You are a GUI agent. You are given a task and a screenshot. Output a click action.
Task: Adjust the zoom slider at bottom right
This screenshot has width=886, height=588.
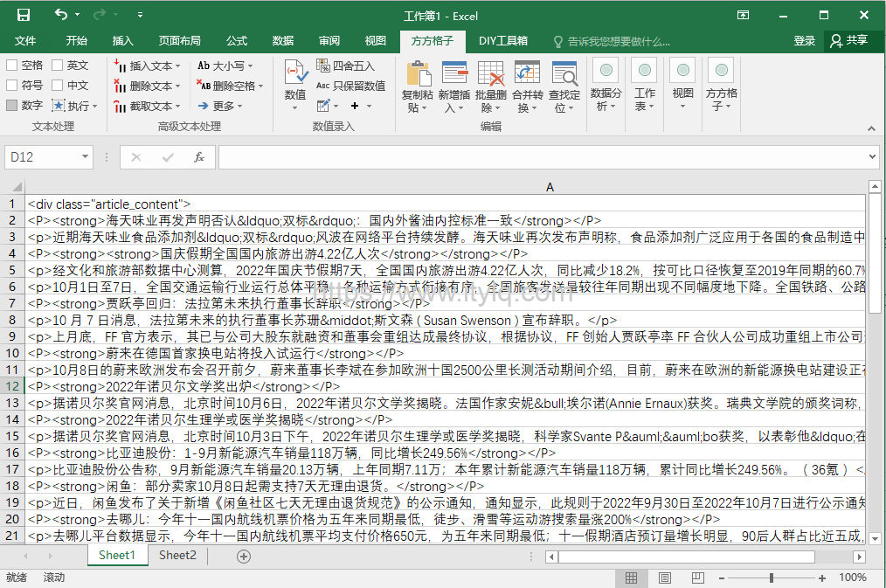[x=769, y=578]
